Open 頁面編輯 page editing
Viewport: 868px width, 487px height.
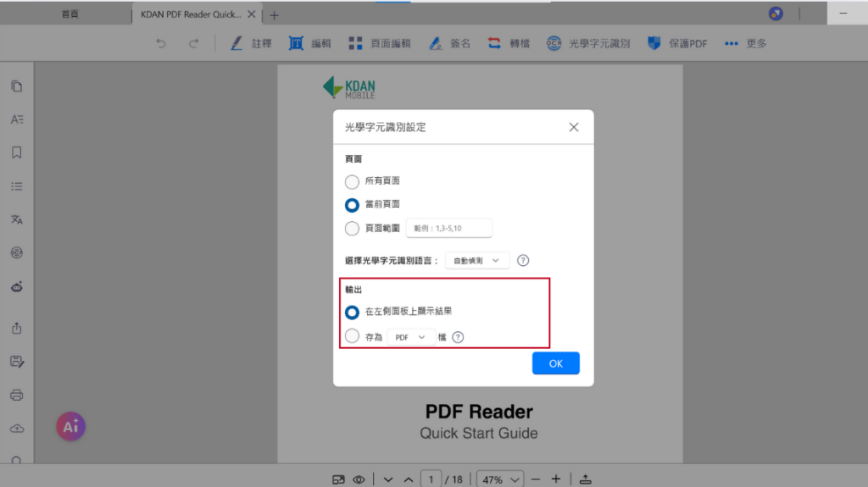click(x=380, y=43)
